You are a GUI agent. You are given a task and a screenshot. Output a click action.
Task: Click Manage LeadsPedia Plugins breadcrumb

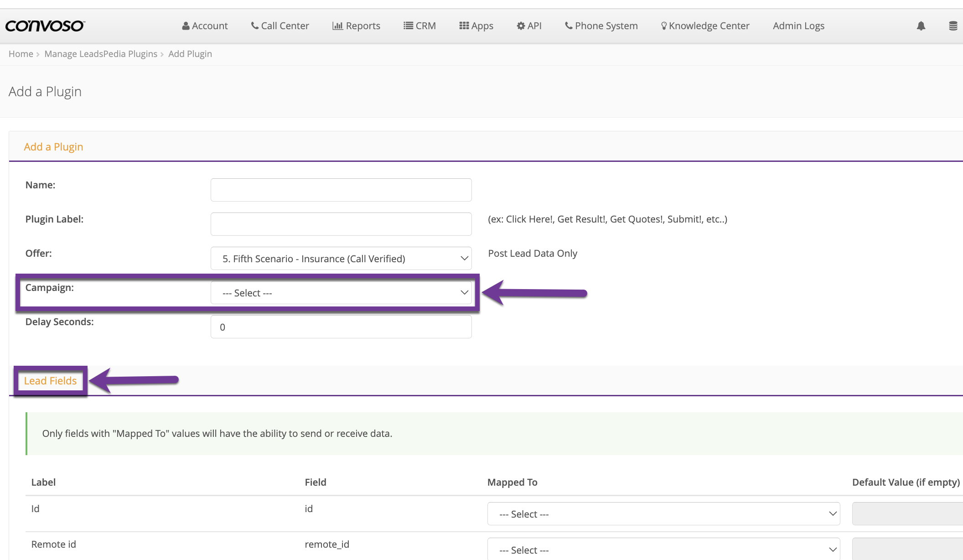pyautogui.click(x=101, y=54)
